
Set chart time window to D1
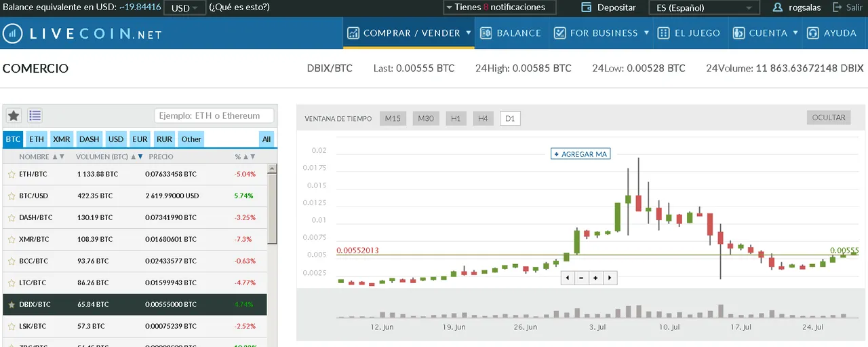tap(510, 118)
